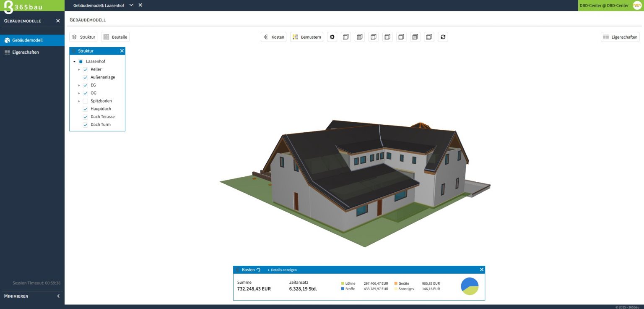Open the dropdown arrow next to Gebäudemodell: Laasenhof tab
644x309 pixels.
pos(131,5)
